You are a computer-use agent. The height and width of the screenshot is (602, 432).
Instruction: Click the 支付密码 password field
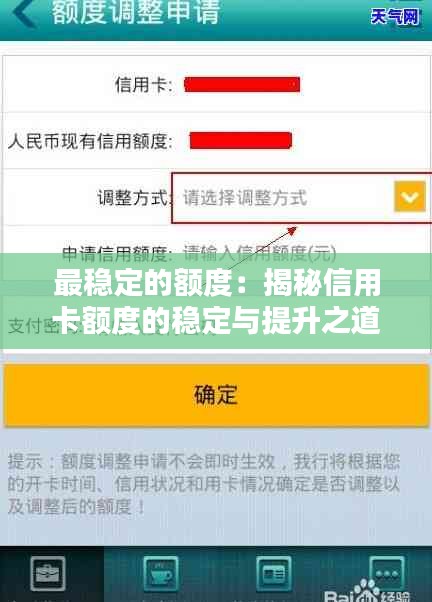coord(216,326)
